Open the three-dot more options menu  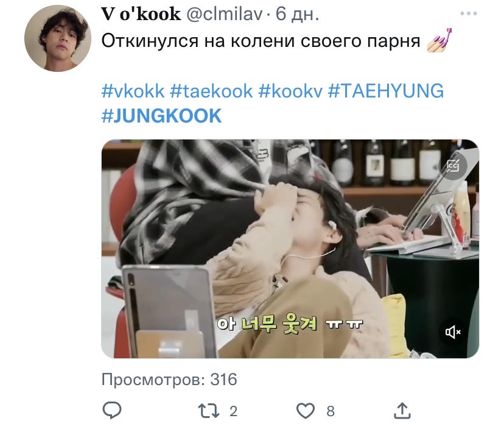pyautogui.click(x=468, y=13)
